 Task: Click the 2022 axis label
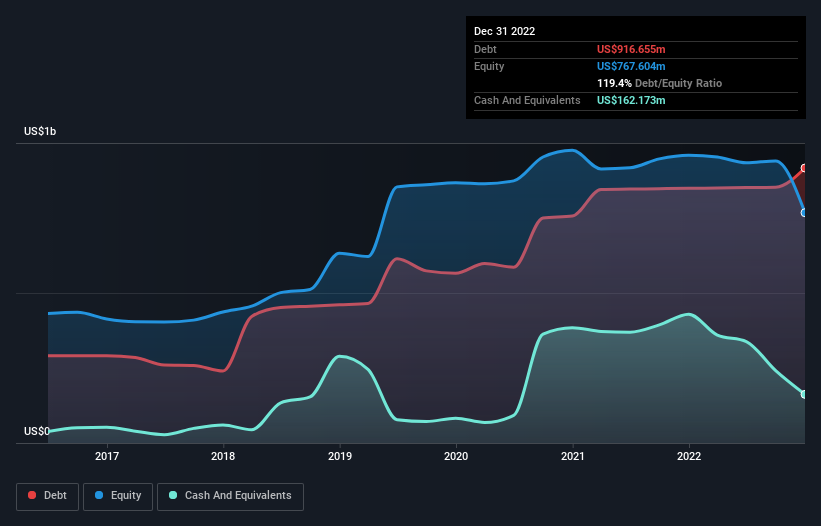(689, 456)
